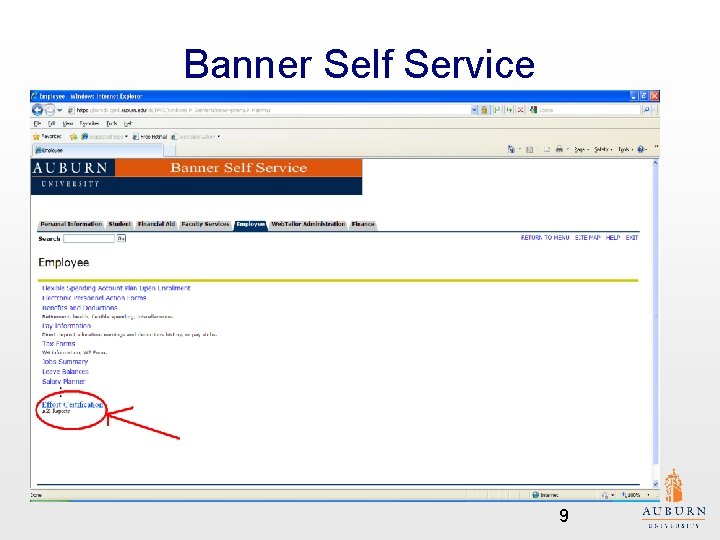Open the Salary Planner link
Image resolution: width=720 pixels, height=540 pixels.
coord(63,382)
